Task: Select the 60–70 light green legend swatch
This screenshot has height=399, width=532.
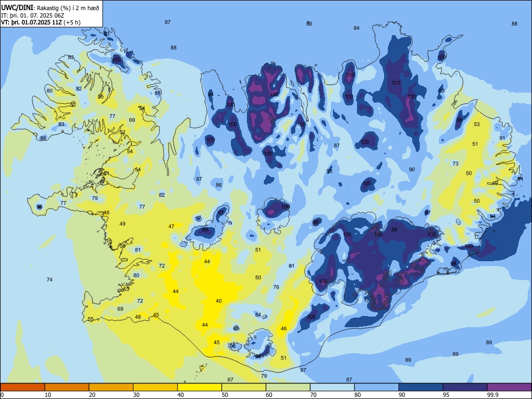Action: pyautogui.click(x=288, y=387)
